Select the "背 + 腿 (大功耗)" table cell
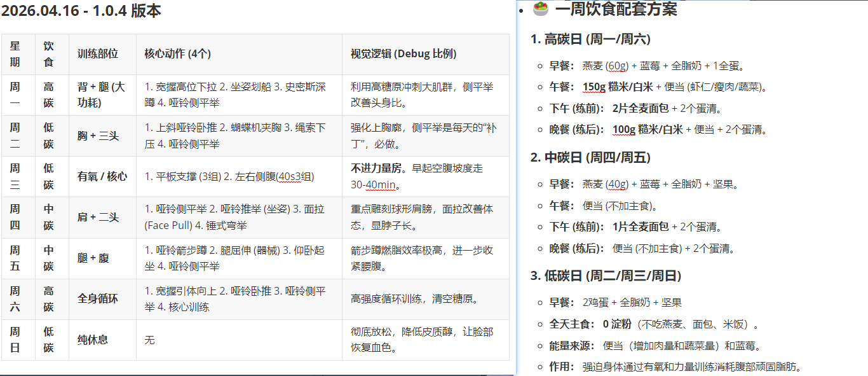 [x=102, y=95]
